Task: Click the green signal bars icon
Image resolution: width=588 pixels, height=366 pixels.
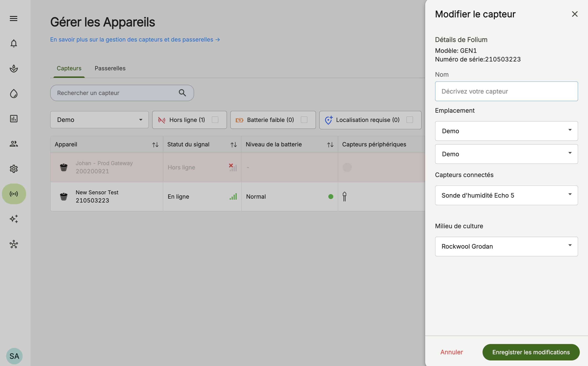Action: 233,196
